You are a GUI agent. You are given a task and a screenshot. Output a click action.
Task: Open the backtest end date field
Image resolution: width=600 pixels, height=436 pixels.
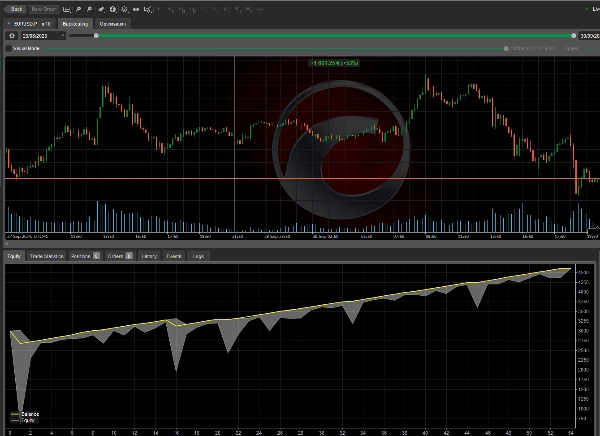point(590,35)
